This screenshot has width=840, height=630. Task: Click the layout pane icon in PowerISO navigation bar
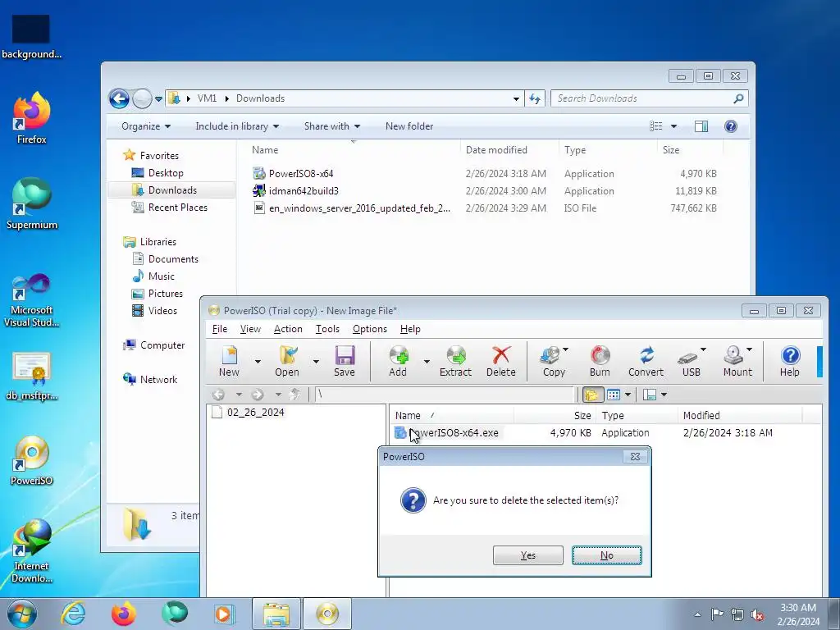[650, 395]
